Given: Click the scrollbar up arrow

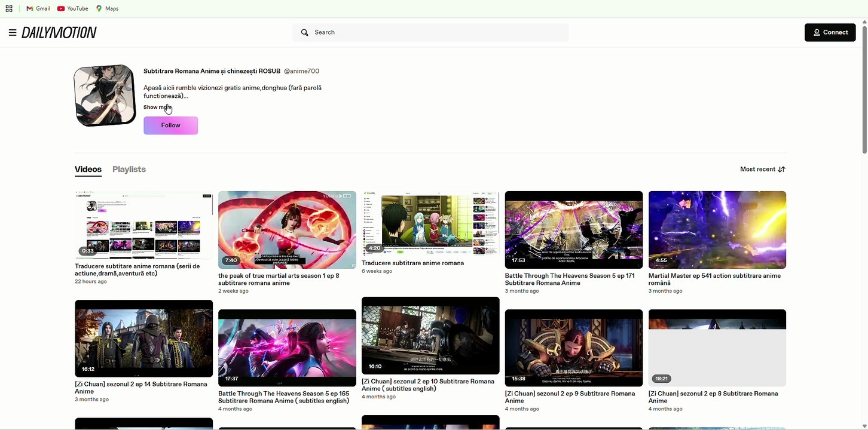Looking at the screenshot, I should pyautogui.click(x=864, y=21).
